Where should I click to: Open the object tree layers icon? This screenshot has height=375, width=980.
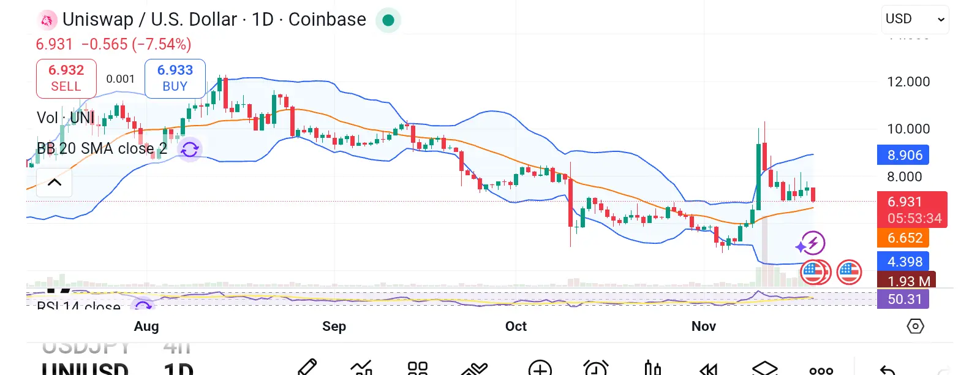765,369
